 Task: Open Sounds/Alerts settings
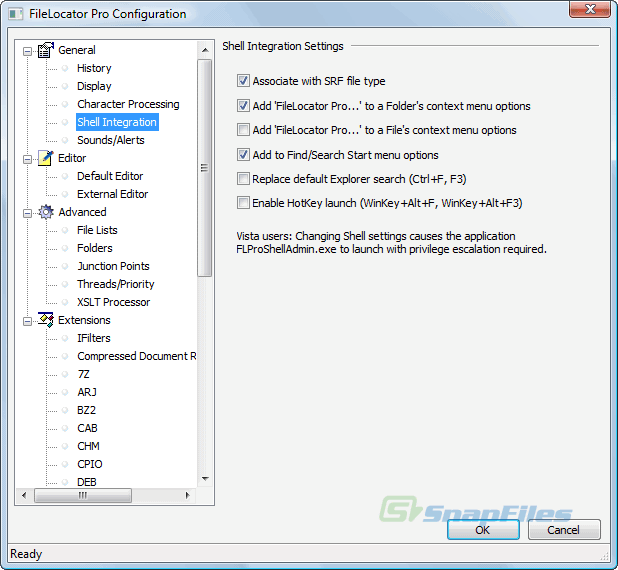point(111,140)
